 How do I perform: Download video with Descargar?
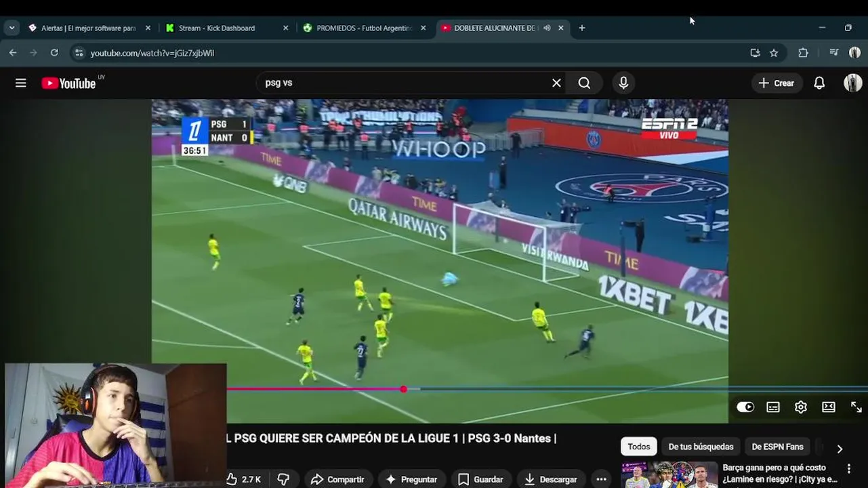[x=551, y=479]
